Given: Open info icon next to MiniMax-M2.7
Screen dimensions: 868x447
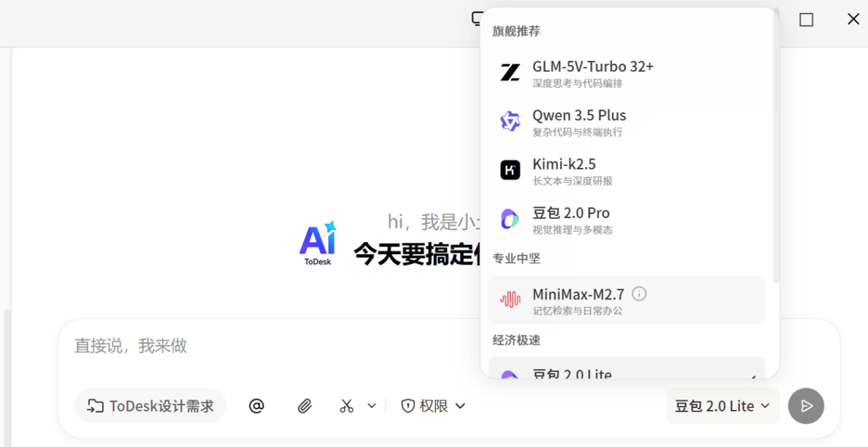Looking at the screenshot, I should (639, 293).
